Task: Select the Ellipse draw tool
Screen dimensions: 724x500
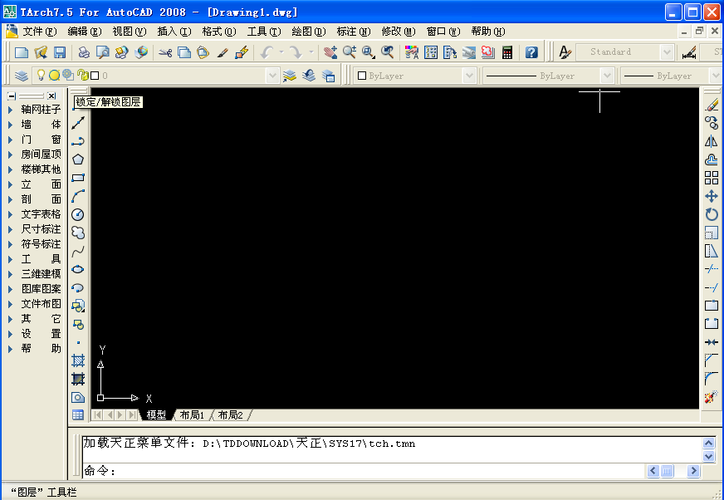Action: pos(78,269)
